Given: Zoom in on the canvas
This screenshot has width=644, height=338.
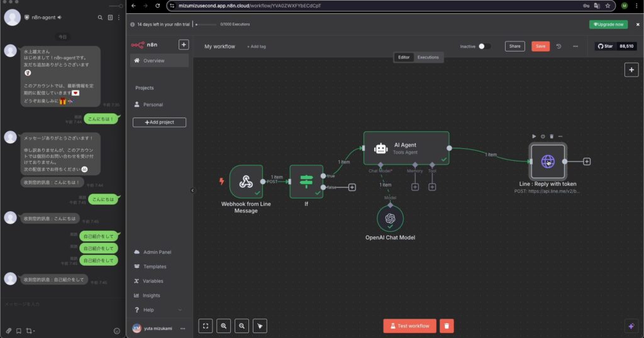Looking at the screenshot, I should (x=224, y=326).
